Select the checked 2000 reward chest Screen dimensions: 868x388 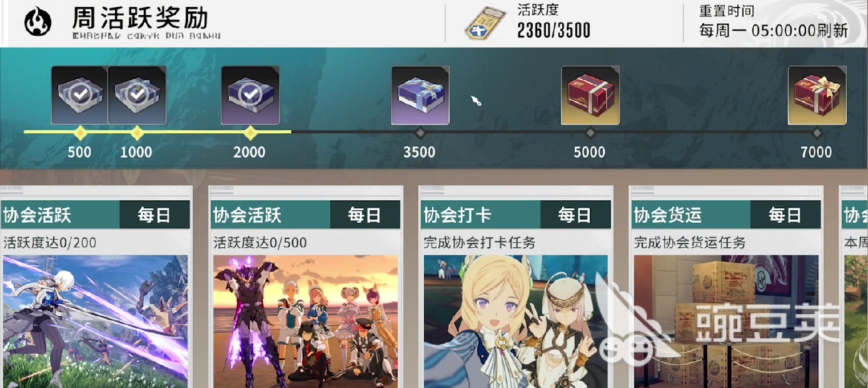[x=250, y=95]
